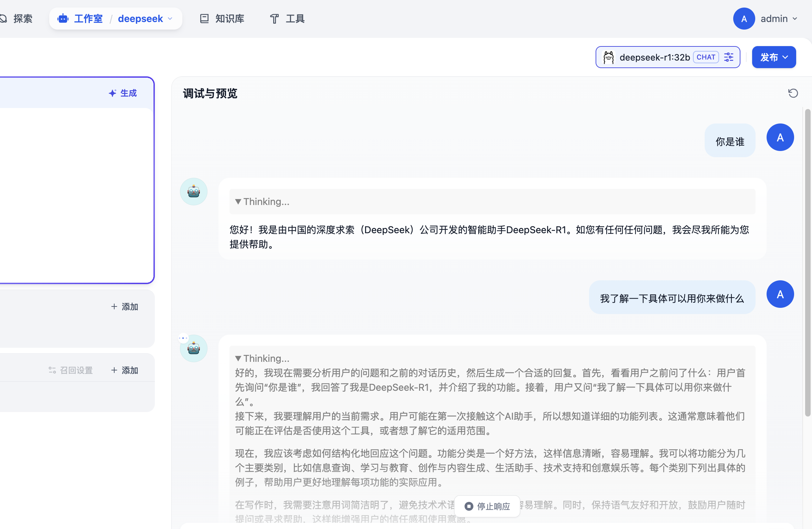Click the paragraph starting 接下来，我要理解用户
812x529 pixels.
pos(490,423)
